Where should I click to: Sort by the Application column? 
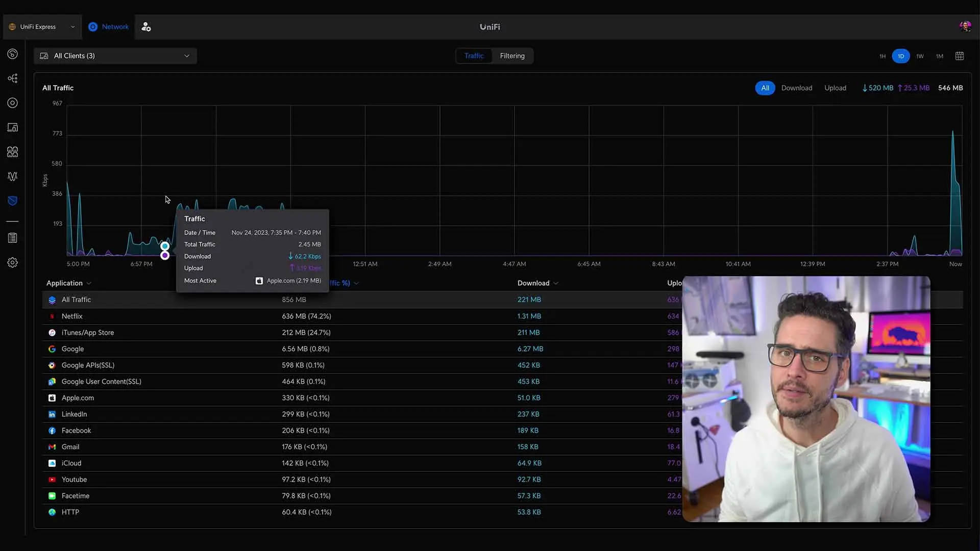69,283
